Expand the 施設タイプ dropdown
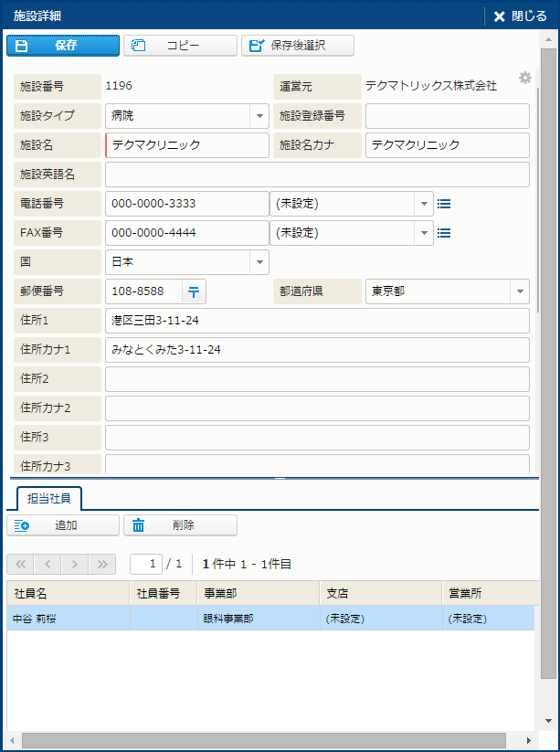The width and height of the screenshot is (560, 752). click(x=259, y=116)
